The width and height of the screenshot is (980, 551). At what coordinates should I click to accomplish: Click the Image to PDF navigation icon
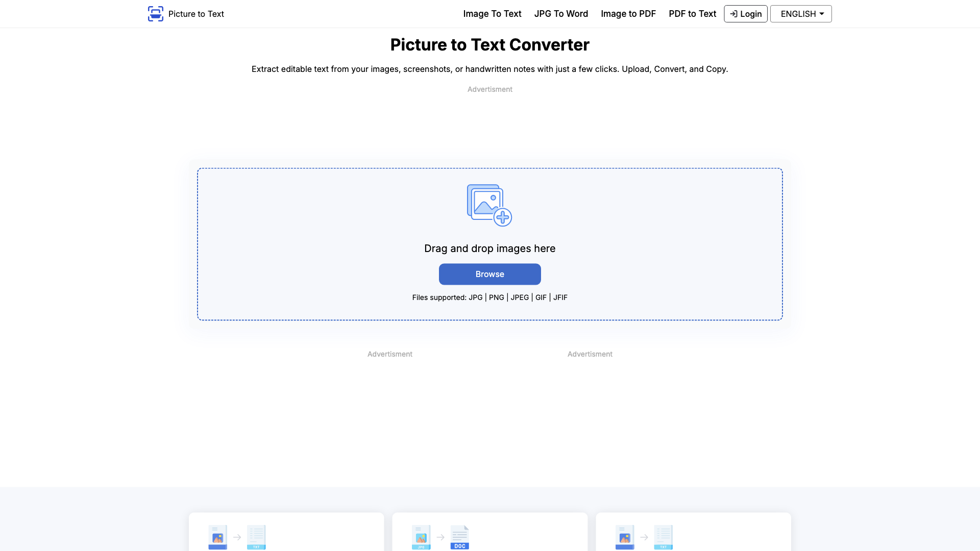[x=628, y=13]
